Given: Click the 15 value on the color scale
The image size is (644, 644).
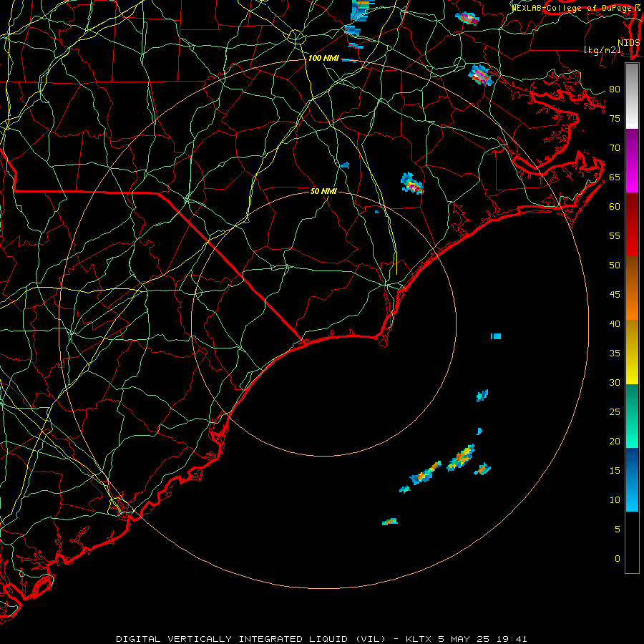Looking at the screenshot, I should coord(615,470).
